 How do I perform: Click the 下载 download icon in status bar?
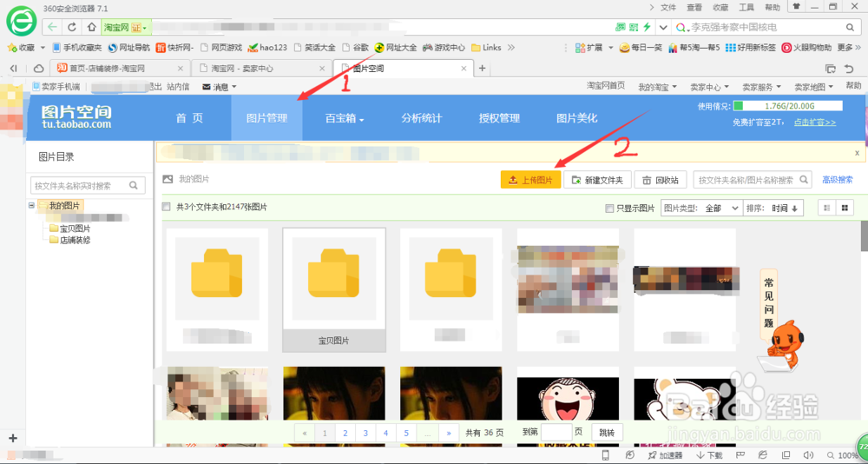click(709, 455)
